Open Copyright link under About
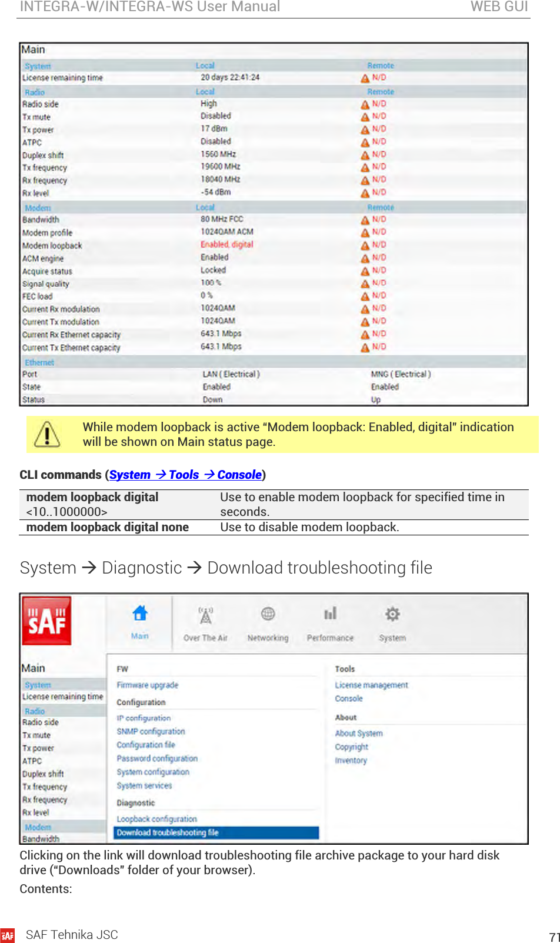The width and height of the screenshot is (560, 943). point(351,747)
